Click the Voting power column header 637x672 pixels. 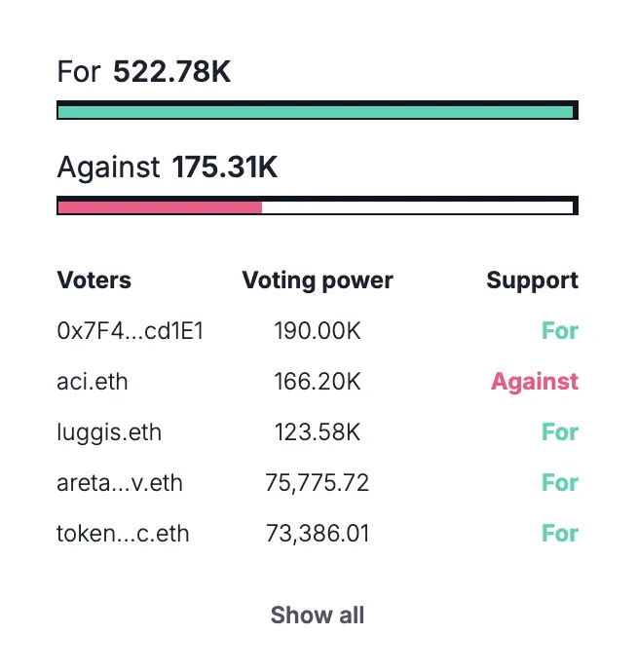(318, 280)
